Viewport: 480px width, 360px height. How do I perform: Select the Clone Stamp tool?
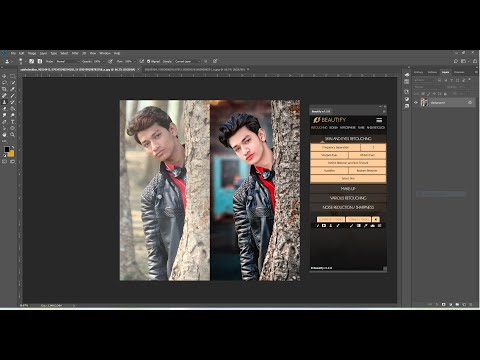(x=4, y=102)
